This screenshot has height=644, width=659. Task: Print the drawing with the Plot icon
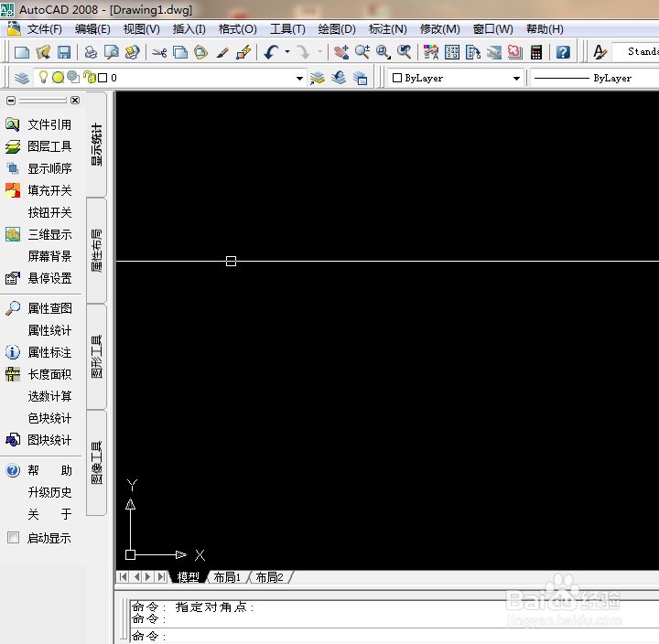pos(91,52)
